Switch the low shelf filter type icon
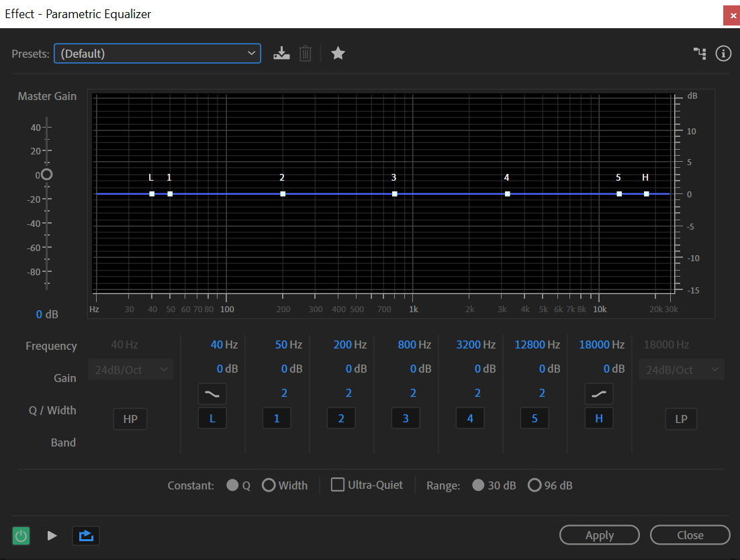The image size is (740, 560). (x=212, y=394)
